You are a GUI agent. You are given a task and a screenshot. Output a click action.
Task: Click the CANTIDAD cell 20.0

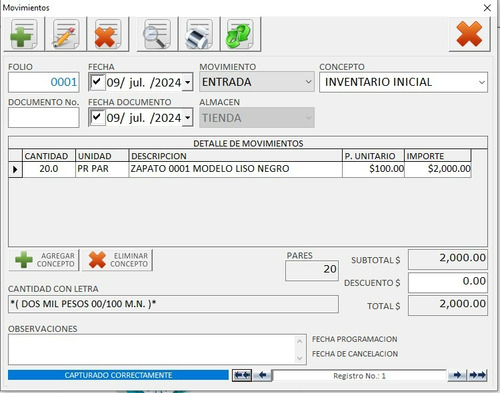(x=49, y=169)
